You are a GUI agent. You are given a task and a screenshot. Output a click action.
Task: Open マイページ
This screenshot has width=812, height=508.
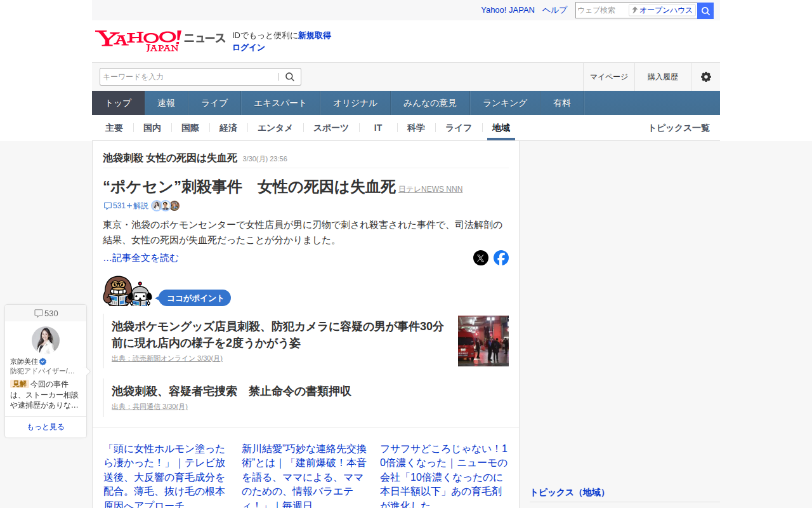609,77
